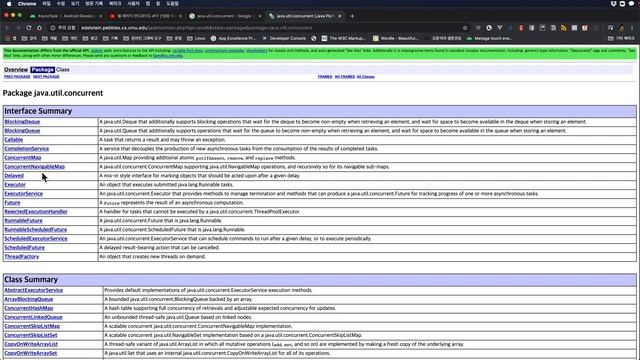640x360 pixels.
Task: Open the Future interface link
Action: coord(12,202)
